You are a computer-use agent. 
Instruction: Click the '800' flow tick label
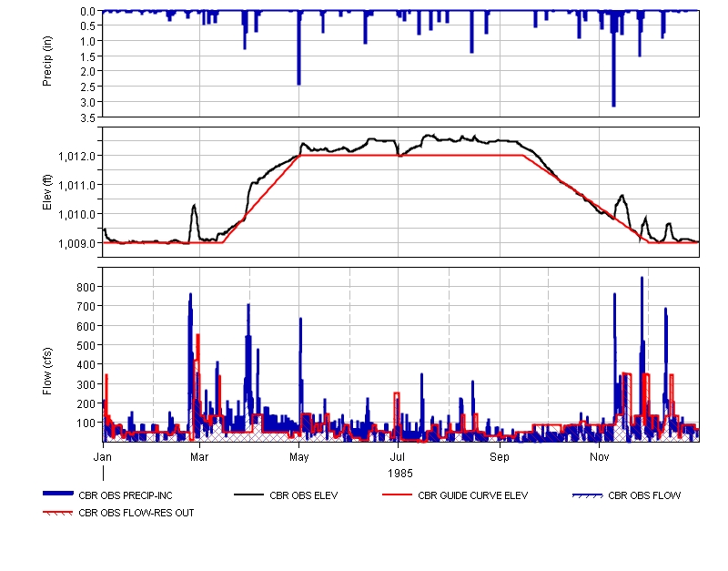86,288
